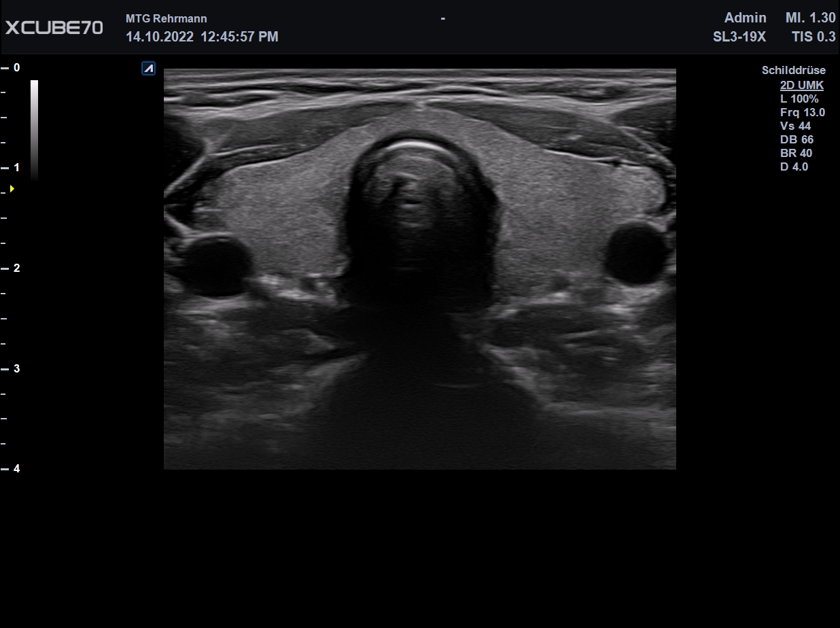The height and width of the screenshot is (628, 840).
Task: Click the grayscale map bar
Action: (34, 129)
